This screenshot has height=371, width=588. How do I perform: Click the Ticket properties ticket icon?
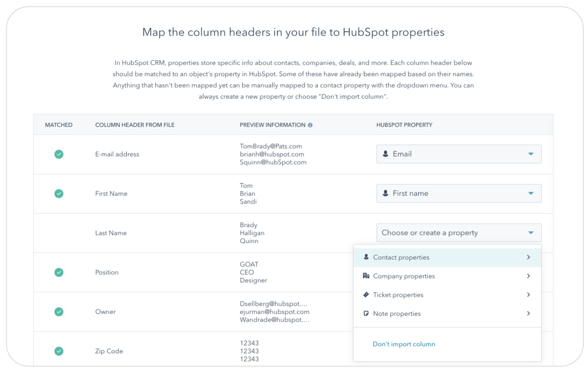(366, 295)
